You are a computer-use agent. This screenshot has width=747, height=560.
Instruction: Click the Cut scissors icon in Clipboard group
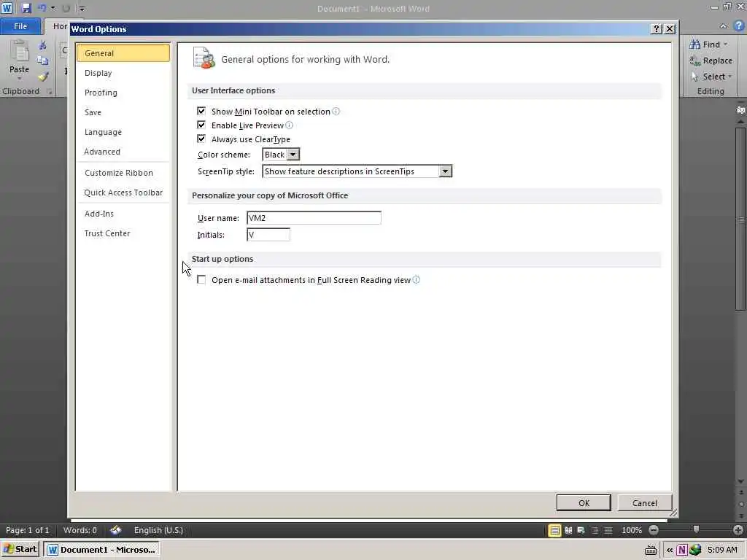[x=43, y=45]
